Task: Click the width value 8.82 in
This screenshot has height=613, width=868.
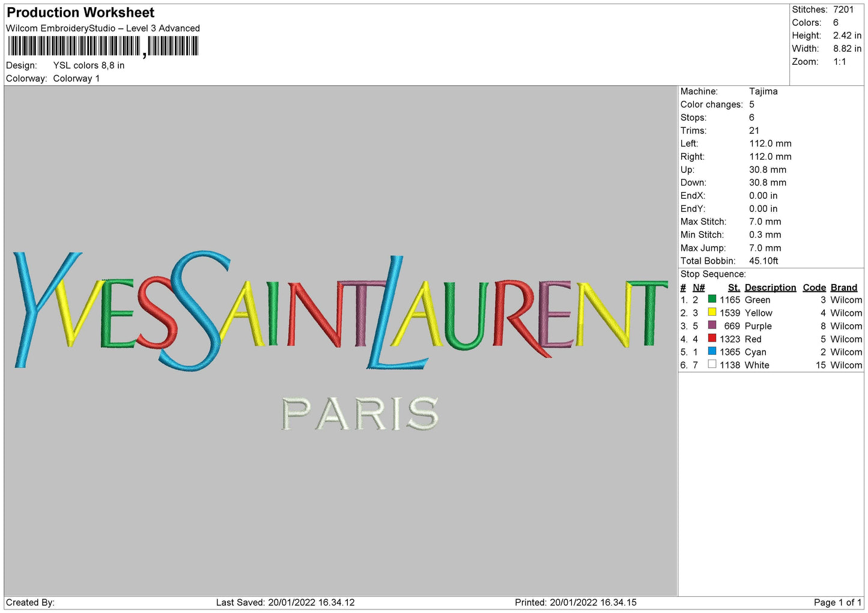Action: click(x=847, y=49)
